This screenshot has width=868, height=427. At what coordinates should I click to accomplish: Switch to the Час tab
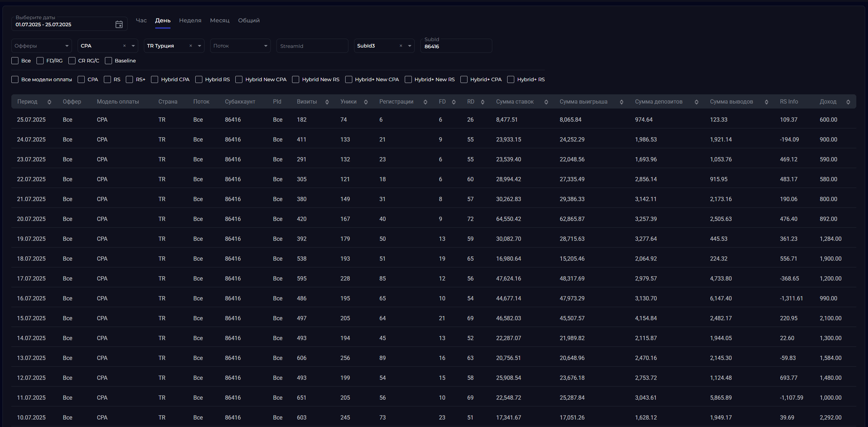click(x=141, y=21)
